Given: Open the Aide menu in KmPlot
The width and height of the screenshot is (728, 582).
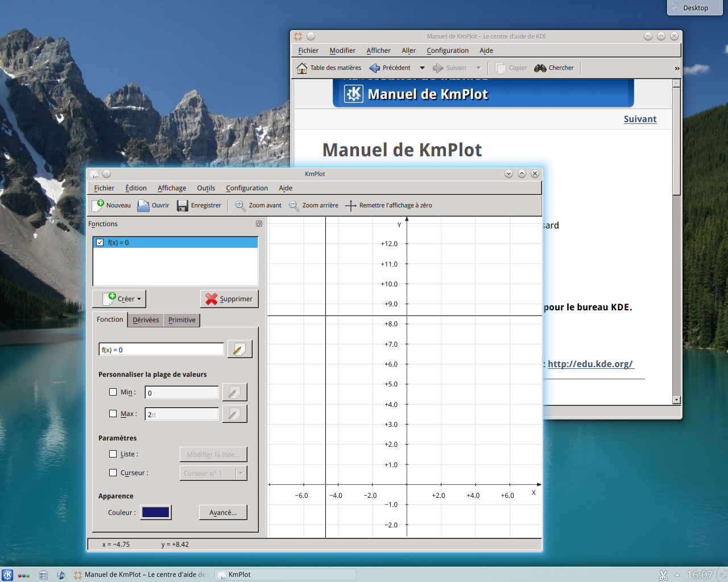Looking at the screenshot, I should 286,188.
